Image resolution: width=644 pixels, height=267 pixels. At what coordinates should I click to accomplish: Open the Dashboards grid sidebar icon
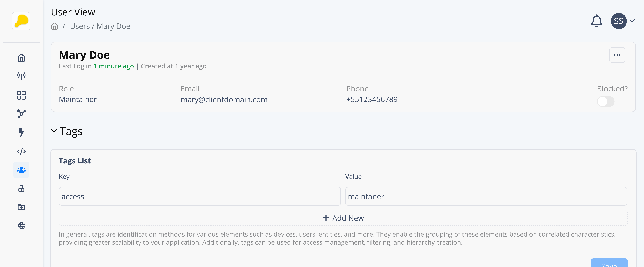(x=21, y=95)
